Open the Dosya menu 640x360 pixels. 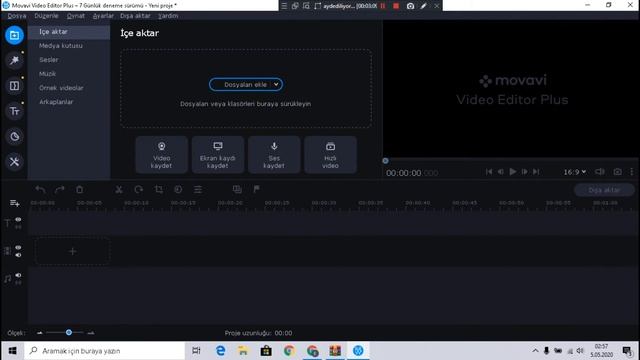coord(17,16)
